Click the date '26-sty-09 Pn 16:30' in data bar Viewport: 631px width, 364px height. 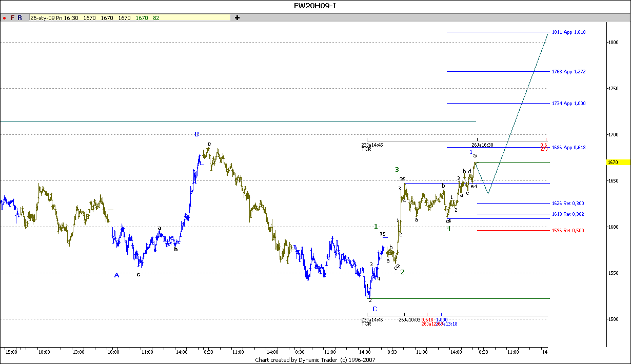click(x=54, y=18)
